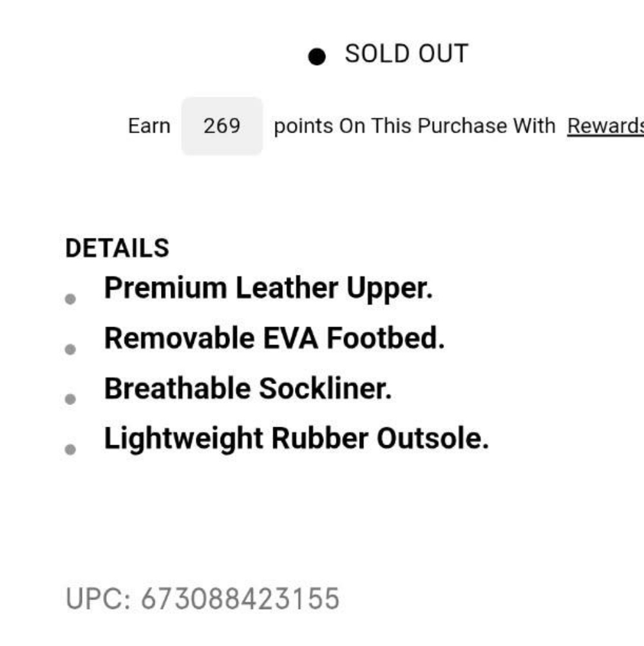Click the word Leather in first detail

pyautogui.click(x=287, y=287)
